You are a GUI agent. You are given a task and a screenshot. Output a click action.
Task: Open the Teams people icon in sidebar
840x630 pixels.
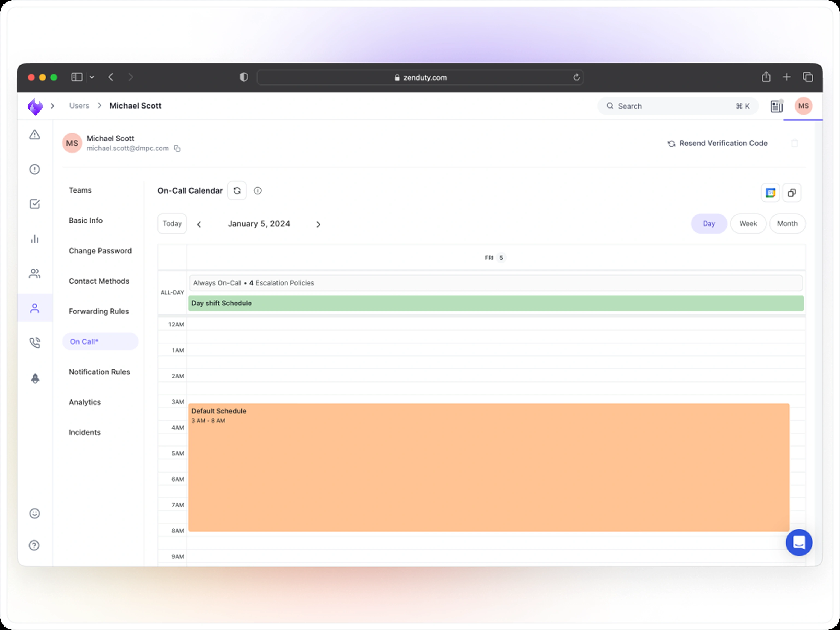(x=34, y=273)
